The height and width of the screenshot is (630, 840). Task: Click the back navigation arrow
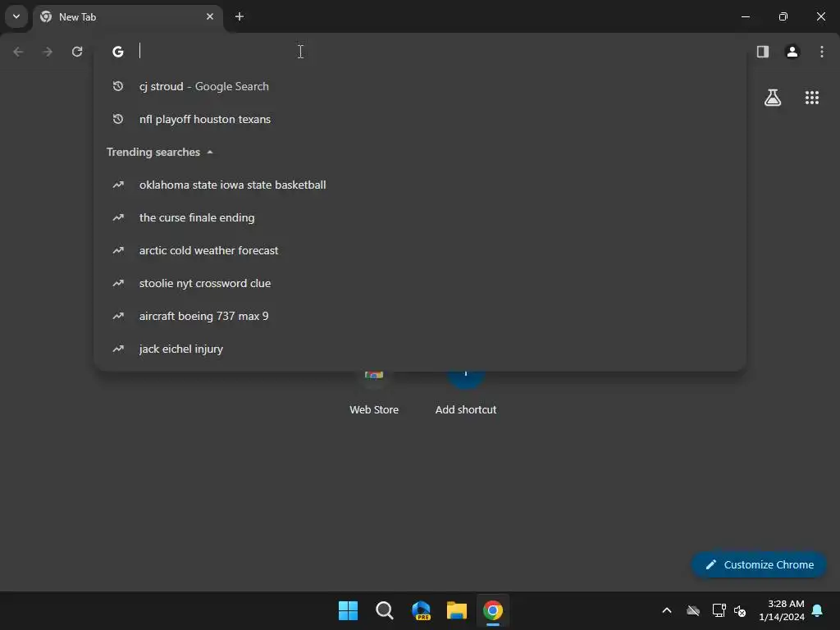pyautogui.click(x=18, y=52)
